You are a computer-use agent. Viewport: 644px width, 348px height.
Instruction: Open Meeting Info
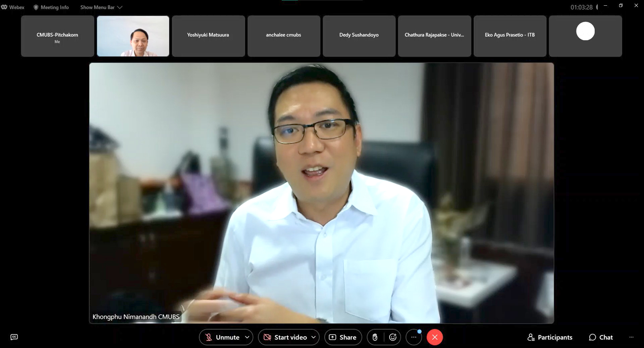coord(51,7)
